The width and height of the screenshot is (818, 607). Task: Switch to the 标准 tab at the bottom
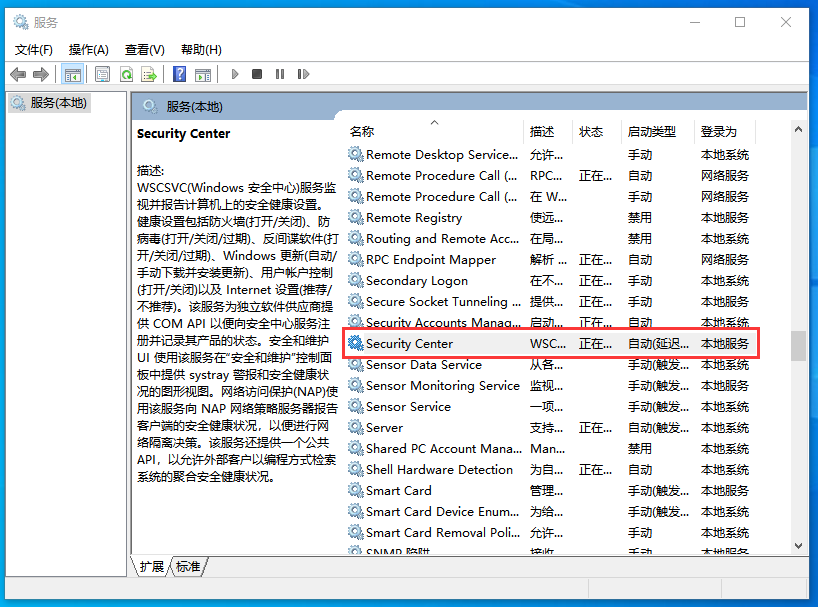coord(187,567)
